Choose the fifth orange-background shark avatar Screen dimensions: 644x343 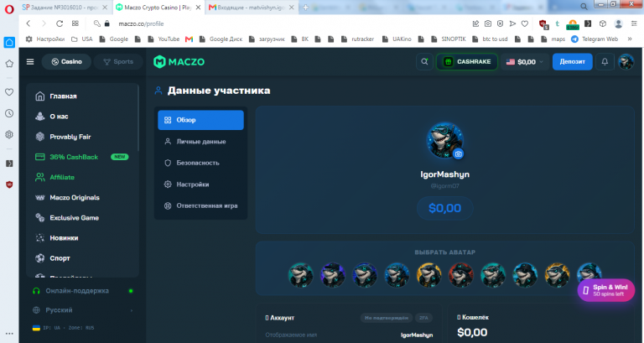pyautogui.click(x=428, y=275)
